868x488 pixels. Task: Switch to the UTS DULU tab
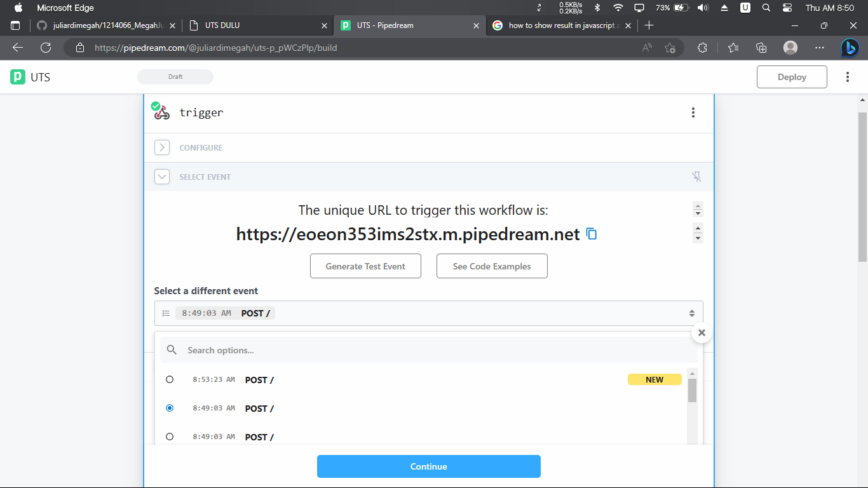coord(259,25)
